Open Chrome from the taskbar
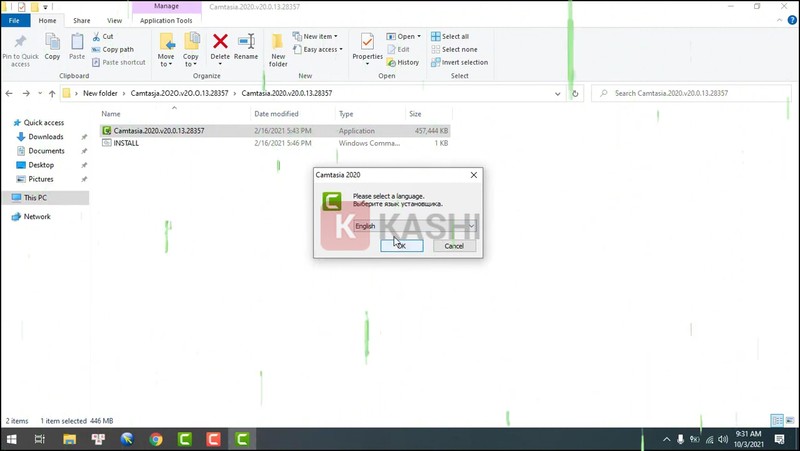Viewport: 800px width, 451px height. 156,439
